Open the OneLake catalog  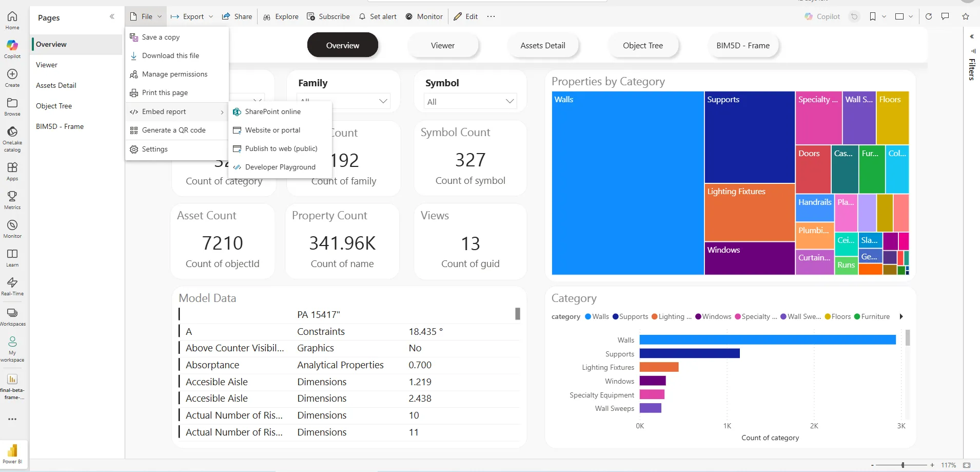click(x=12, y=136)
